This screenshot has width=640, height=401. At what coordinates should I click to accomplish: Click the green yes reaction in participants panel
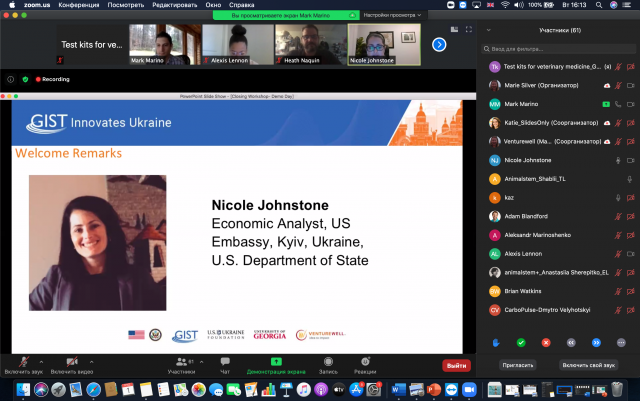pyautogui.click(x=520, y=342)
